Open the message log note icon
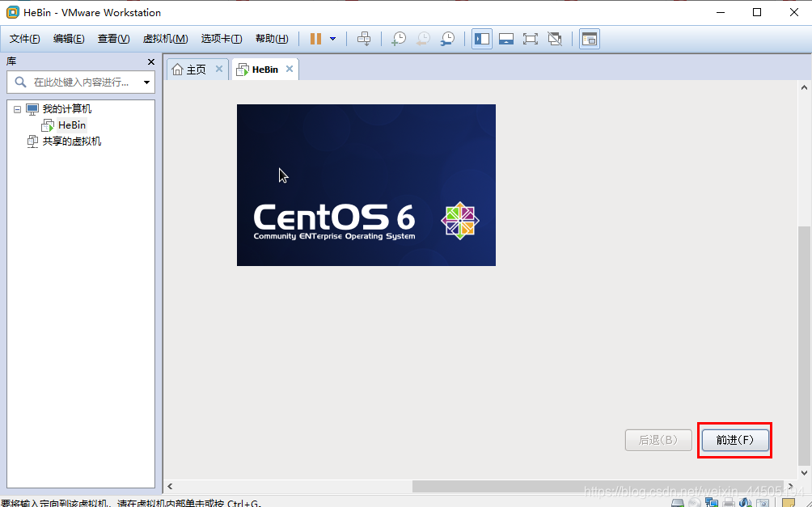 click(x=789, y=503)
